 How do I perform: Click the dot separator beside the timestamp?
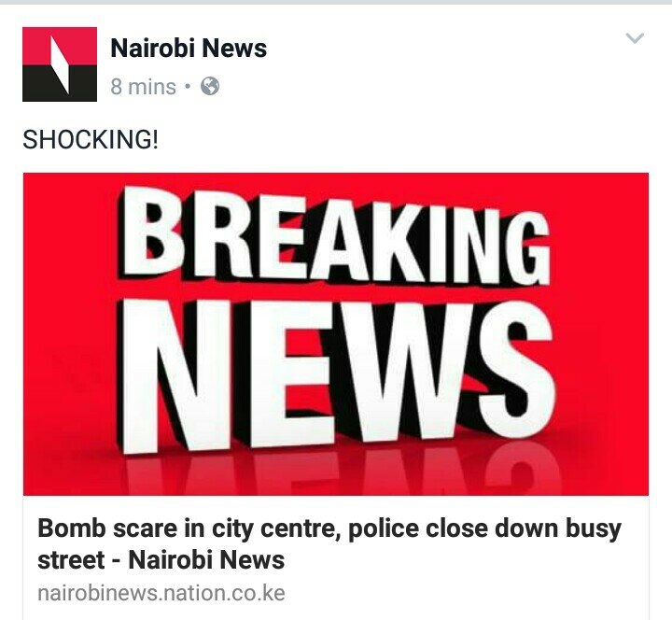(x=188, y=87)
